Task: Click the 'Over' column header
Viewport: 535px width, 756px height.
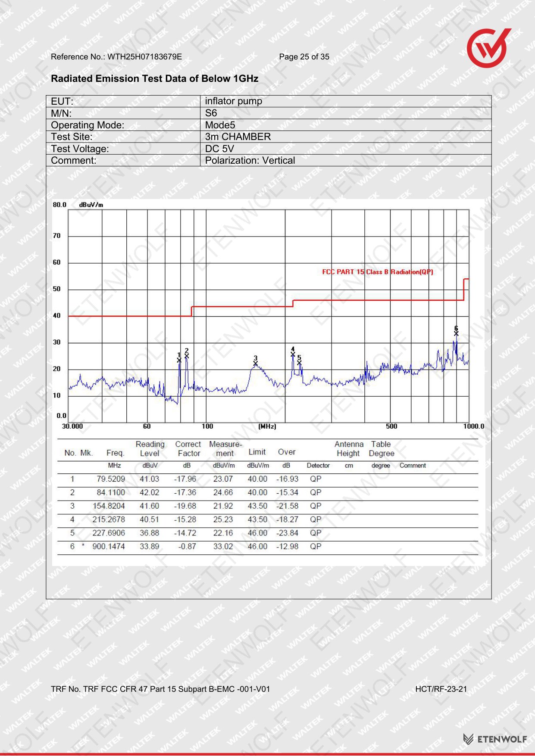Action: [287, 452]
